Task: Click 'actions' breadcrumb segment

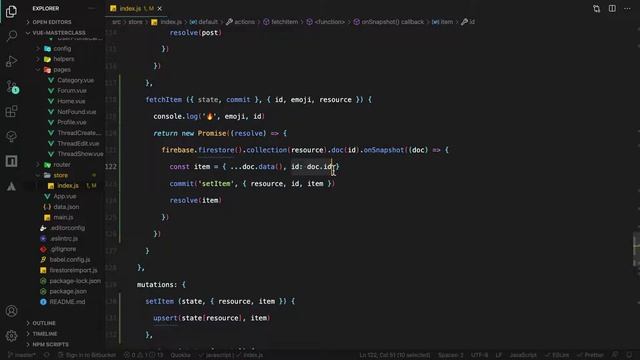Action: [244, 22]
